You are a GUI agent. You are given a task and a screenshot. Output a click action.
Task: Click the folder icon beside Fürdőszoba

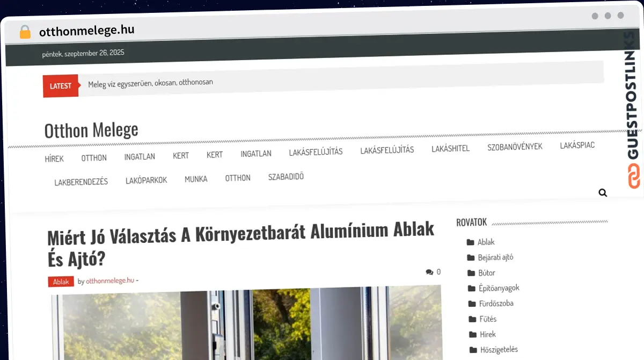(x=472, y=304)
